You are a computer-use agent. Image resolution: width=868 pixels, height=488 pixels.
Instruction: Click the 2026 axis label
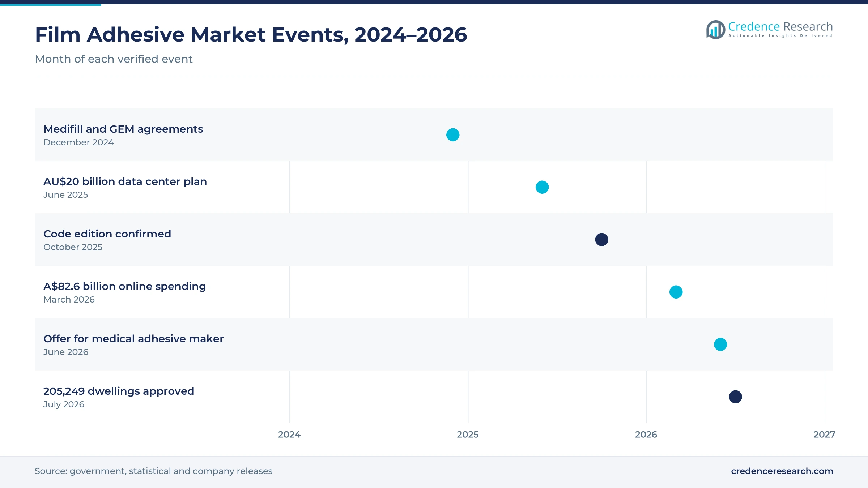pyautogui.click(x=646, y=435)
